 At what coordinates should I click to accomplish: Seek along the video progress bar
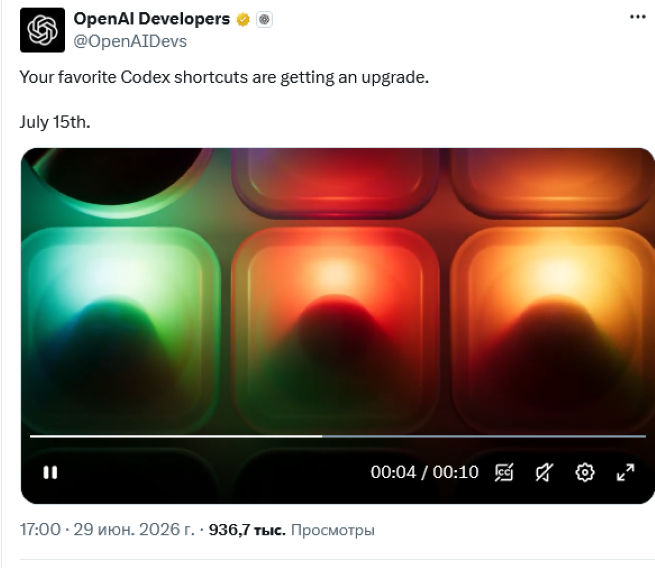click(x=338, y=436)
